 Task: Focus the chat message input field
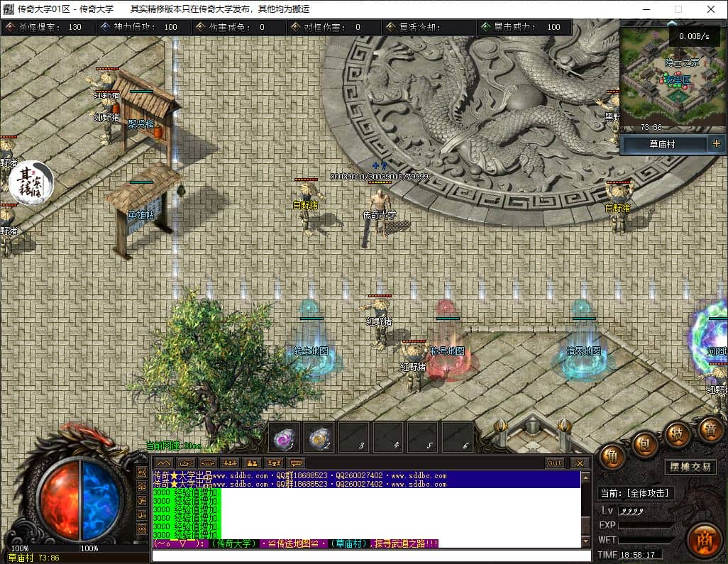click(371, 555)
